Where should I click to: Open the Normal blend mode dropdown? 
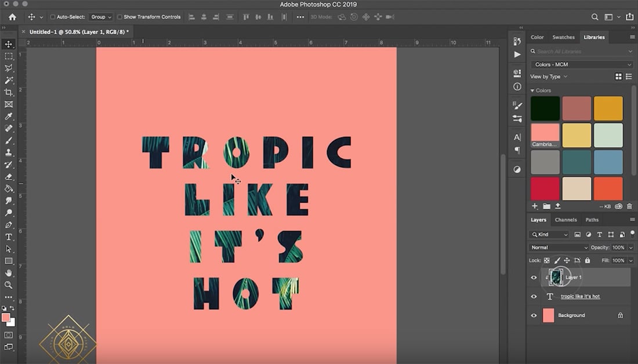(x=557, y=247)
